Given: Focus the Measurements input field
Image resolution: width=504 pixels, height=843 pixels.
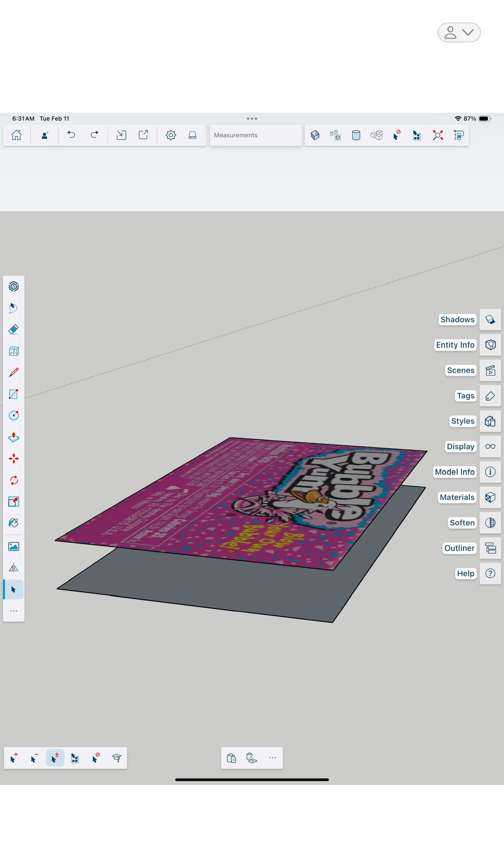Looking at the screenshot, I should coord(256,135).
